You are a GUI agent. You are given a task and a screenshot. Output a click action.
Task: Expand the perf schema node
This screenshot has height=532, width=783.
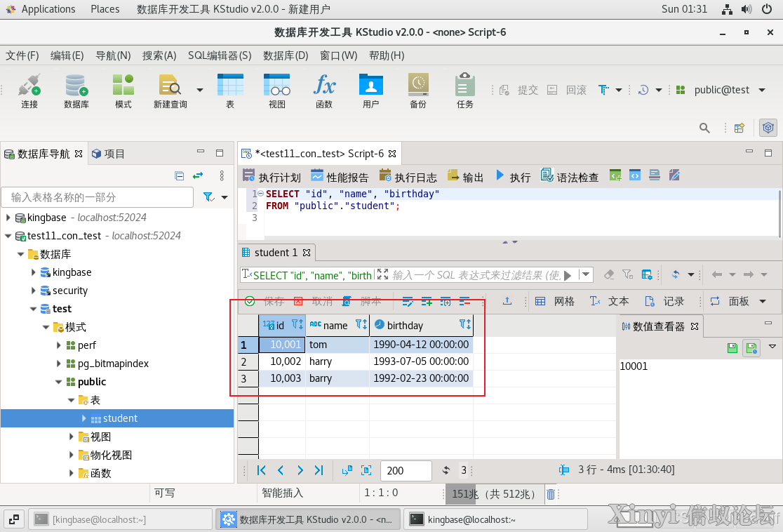click(x=58, y=345)
